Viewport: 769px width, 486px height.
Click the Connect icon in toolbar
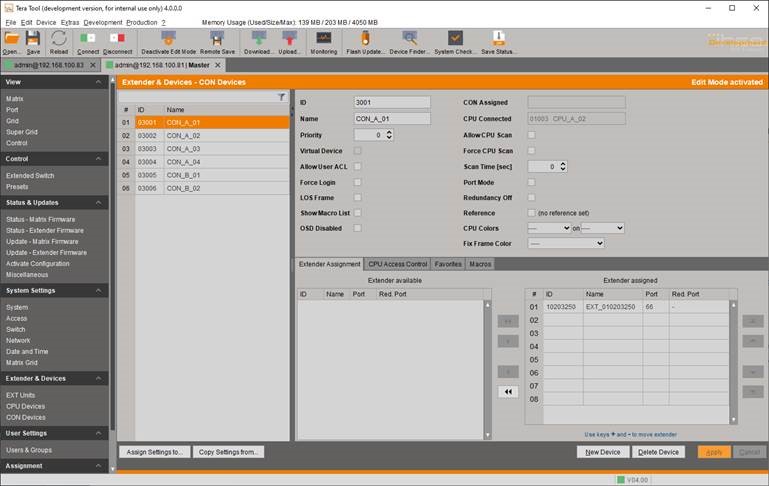click(87, 40)
